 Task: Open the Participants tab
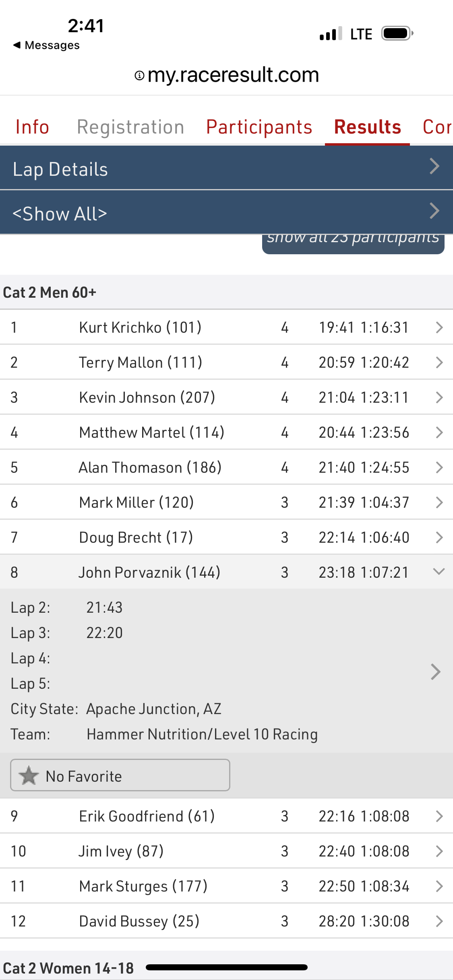tap(259, 127)
